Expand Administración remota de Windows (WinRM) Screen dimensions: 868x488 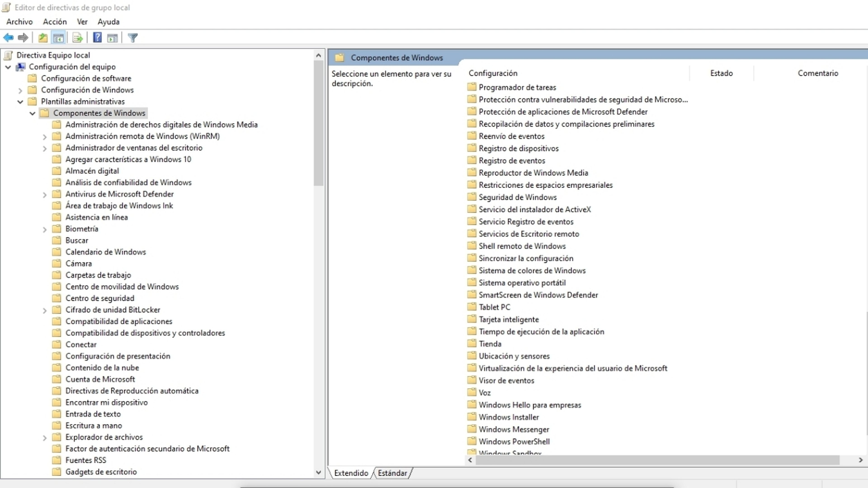[x=45, y=137]
